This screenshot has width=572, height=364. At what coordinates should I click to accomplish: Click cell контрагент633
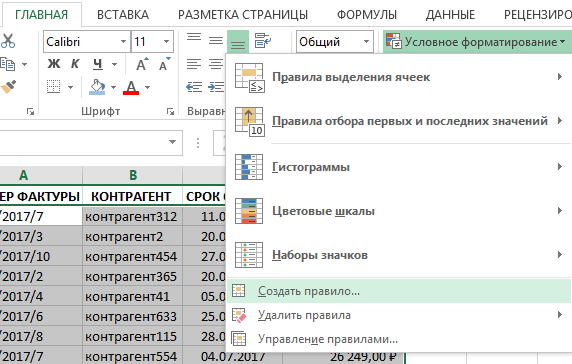coord(133,317)
